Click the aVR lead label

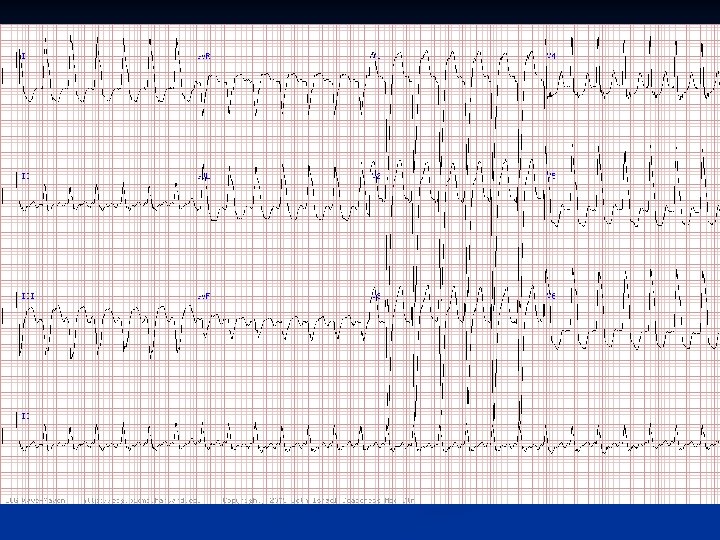[x=204, y=56]
